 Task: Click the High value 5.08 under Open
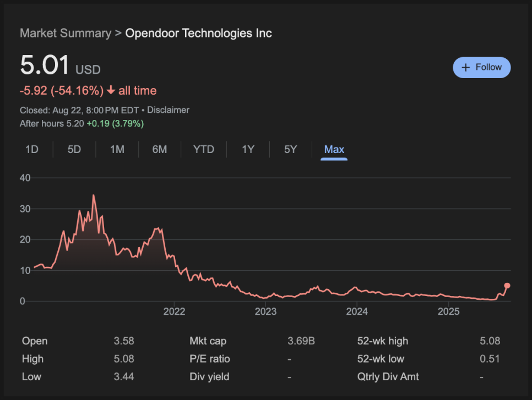point(124,359)
